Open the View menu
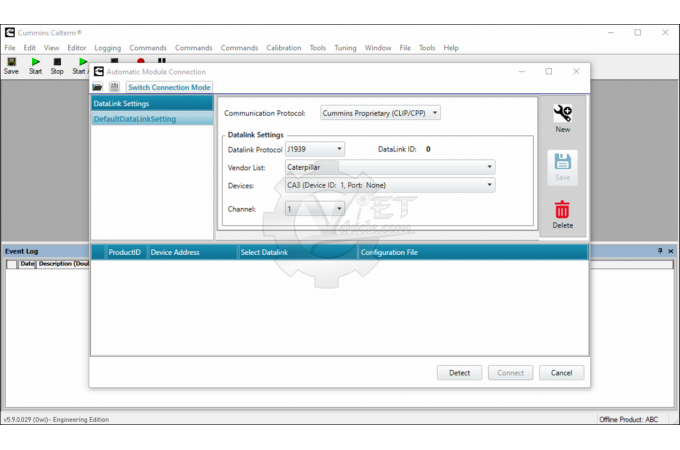The height and width of the screenshot is (450, 680). pyautogui.click(x=51, y=48)
